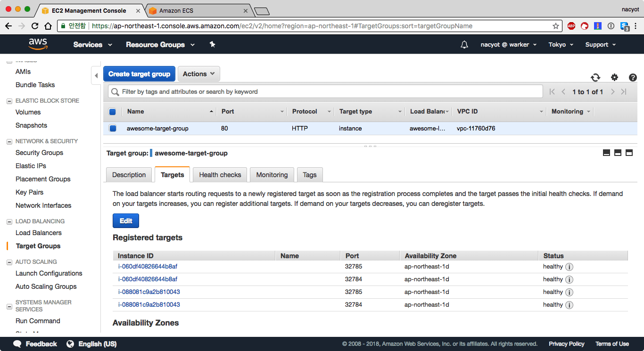
Task: Show info for first healthy target
Action: [569, 267]
